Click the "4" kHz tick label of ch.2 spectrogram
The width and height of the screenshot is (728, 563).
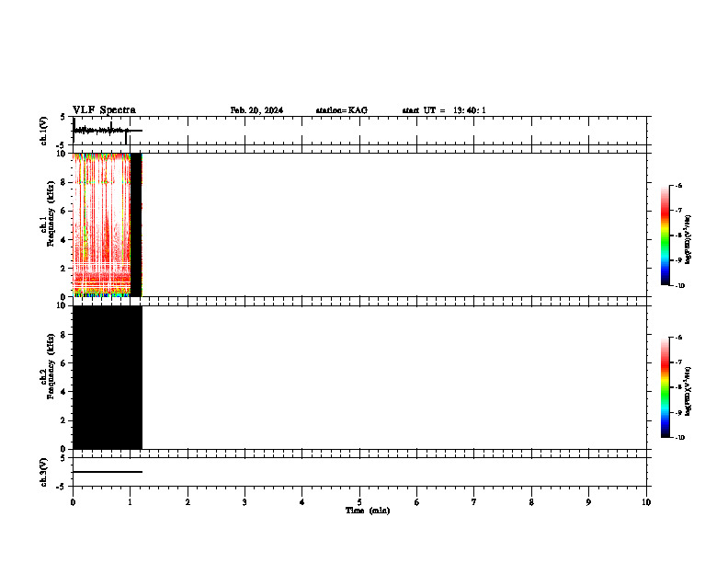click(63, 392)
